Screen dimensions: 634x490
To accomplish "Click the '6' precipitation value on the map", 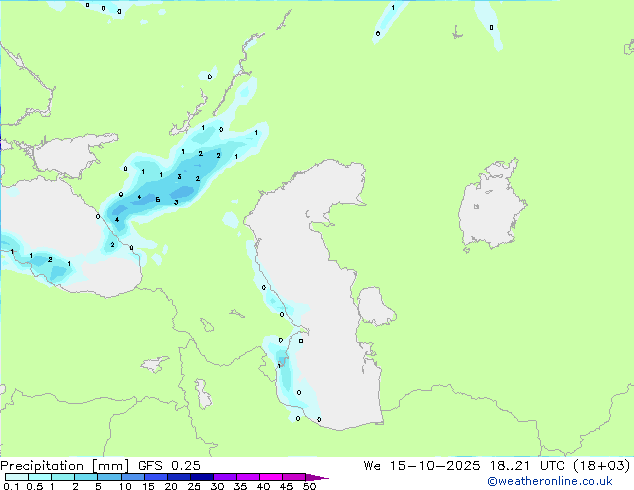I will pos(158,200).
